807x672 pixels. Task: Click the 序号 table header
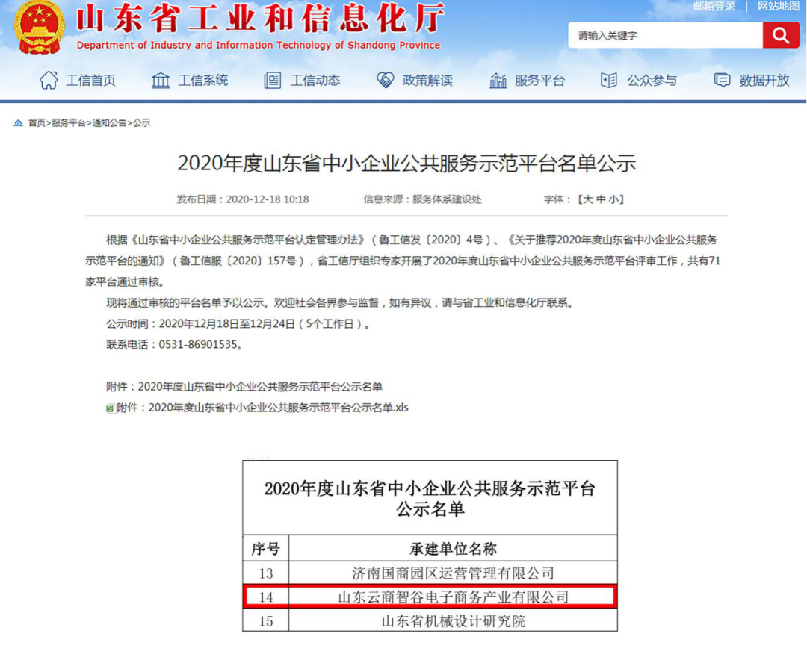click(265, 549)
